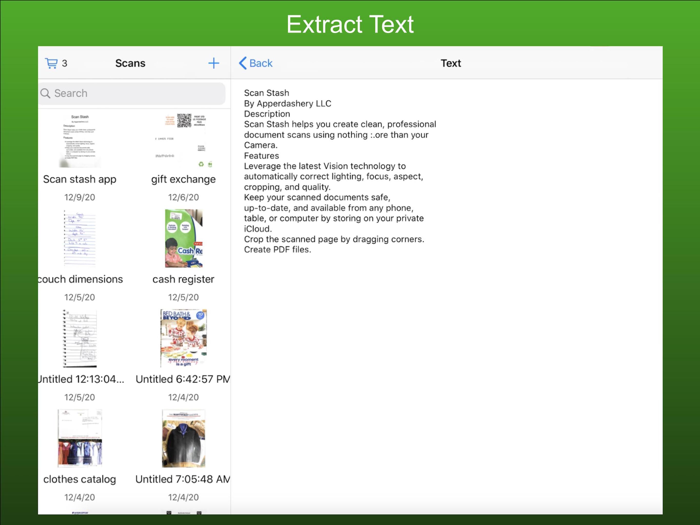Open the Untitled 6:42:57 PM scan thumbnail
Viewport: 700px width, 525px height.
tap(183, 338)
